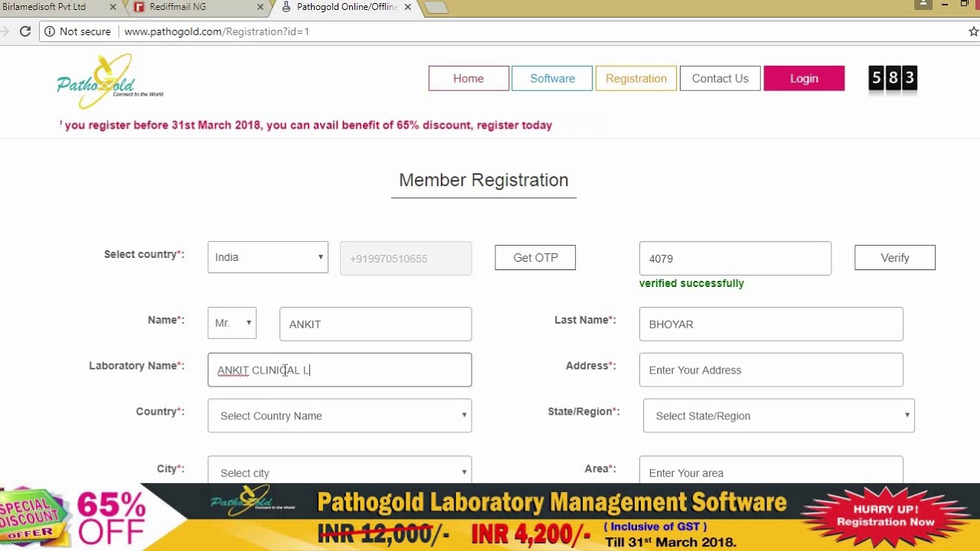Screen dimensions: 980x551
Task: Click the Laboratory Name input field
Action: click(340, 370)
